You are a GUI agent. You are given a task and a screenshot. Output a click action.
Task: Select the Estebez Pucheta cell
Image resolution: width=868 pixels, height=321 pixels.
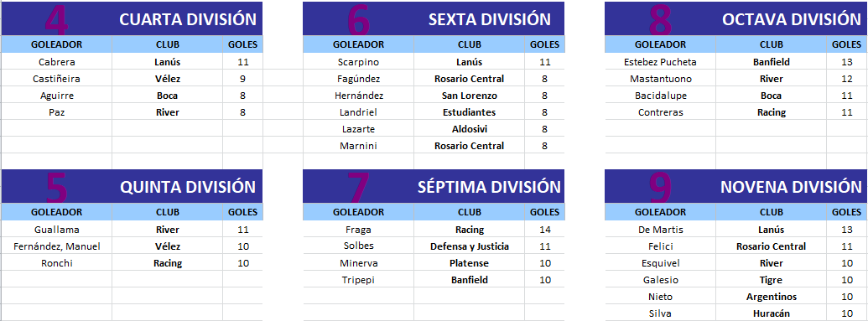tap(660, 62)
